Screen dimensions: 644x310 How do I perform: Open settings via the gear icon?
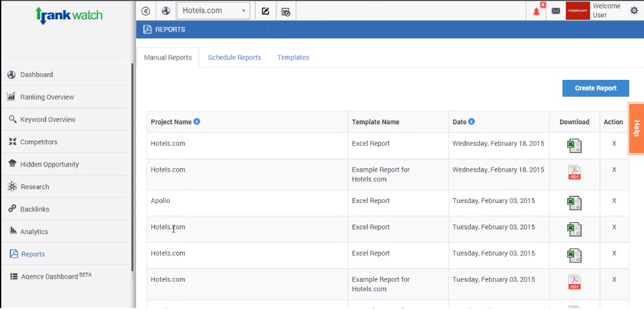click(x=634, y=11)
